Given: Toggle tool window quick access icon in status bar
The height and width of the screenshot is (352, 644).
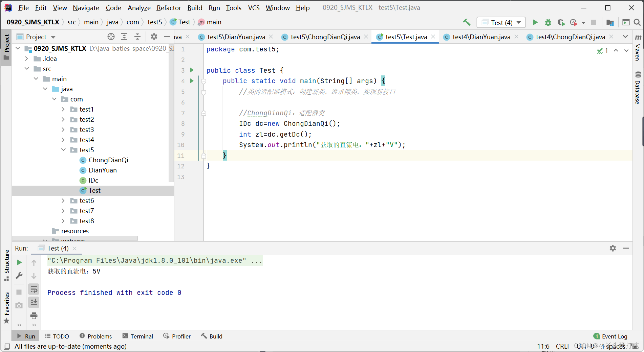Looking at the screenshot, I should 6,346.
